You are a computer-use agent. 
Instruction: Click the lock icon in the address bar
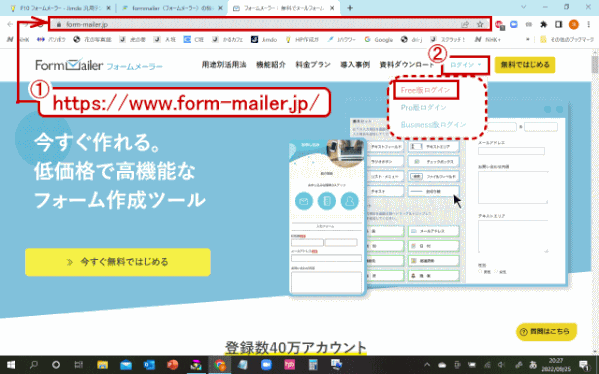tap(58, 24)
